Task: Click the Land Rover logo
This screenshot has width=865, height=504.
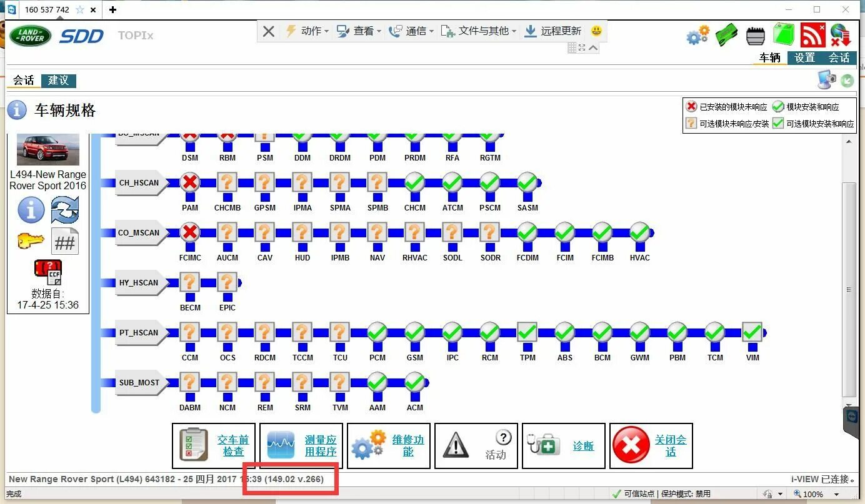Action: point(30,36)
